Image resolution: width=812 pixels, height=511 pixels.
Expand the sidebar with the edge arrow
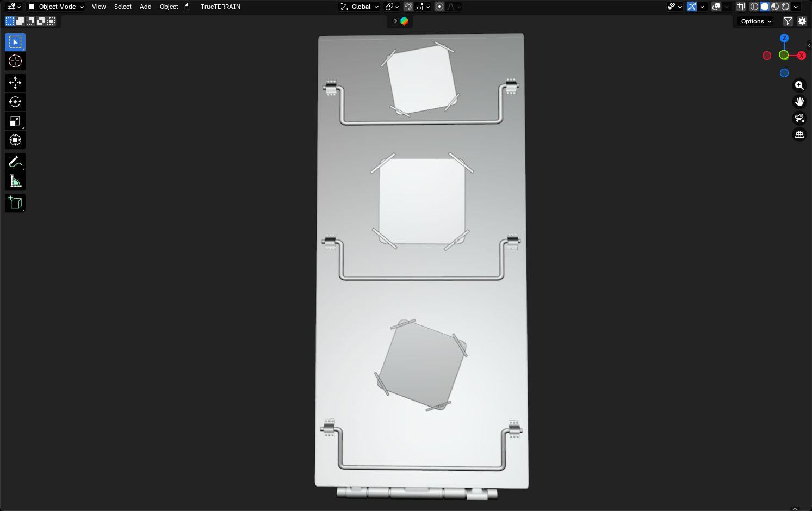coord(809,45)
